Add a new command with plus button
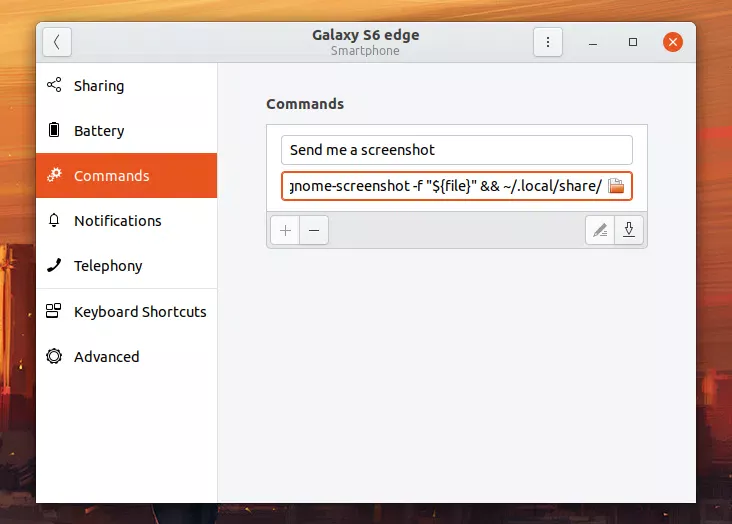 point(285,230)
